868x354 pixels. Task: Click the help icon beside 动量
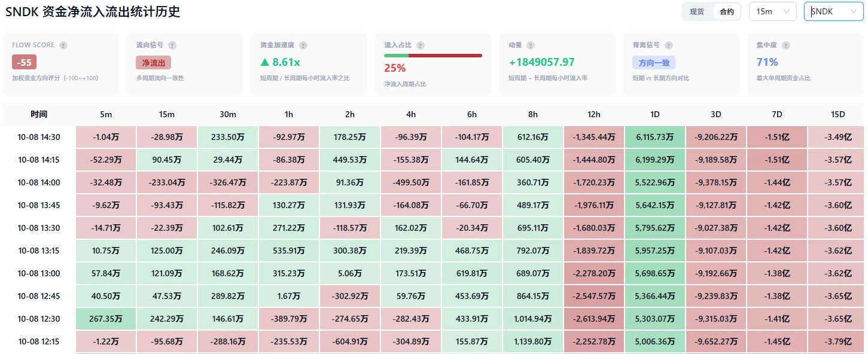(531, 45)
